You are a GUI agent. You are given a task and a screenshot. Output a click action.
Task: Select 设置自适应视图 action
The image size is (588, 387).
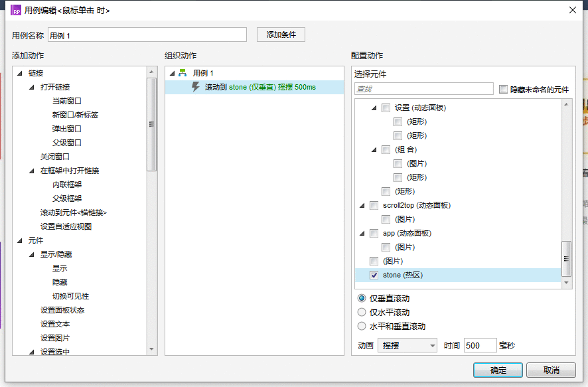66,226
